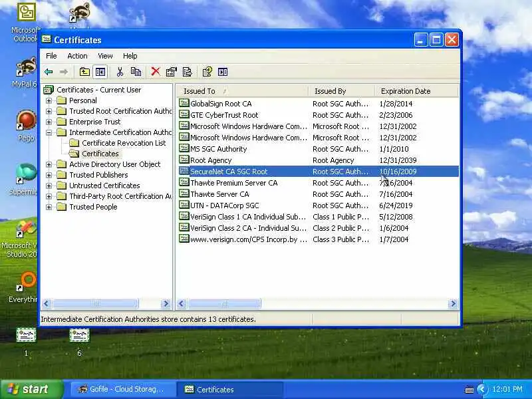Open the View menu
This screenshot has width=532, height=399.
105,56
